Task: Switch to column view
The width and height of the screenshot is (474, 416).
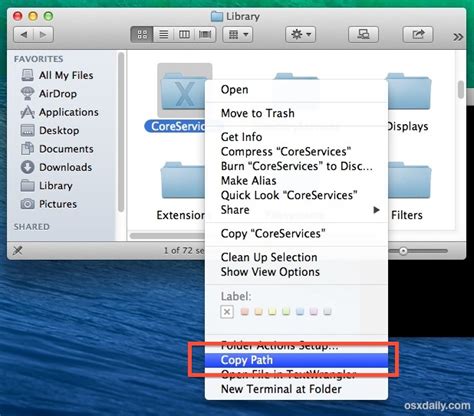Action: pos(184,34)
